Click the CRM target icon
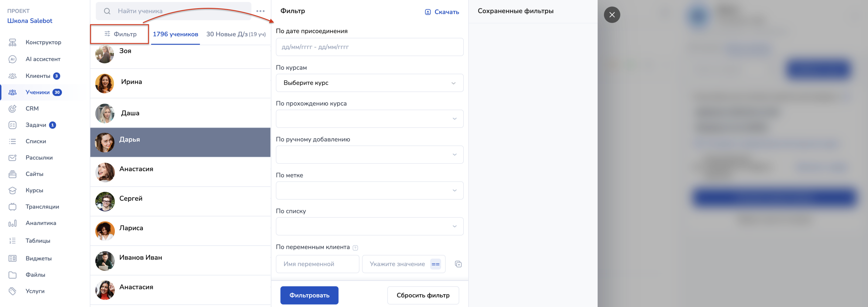868x307 pixels. (x=12, y=109)
